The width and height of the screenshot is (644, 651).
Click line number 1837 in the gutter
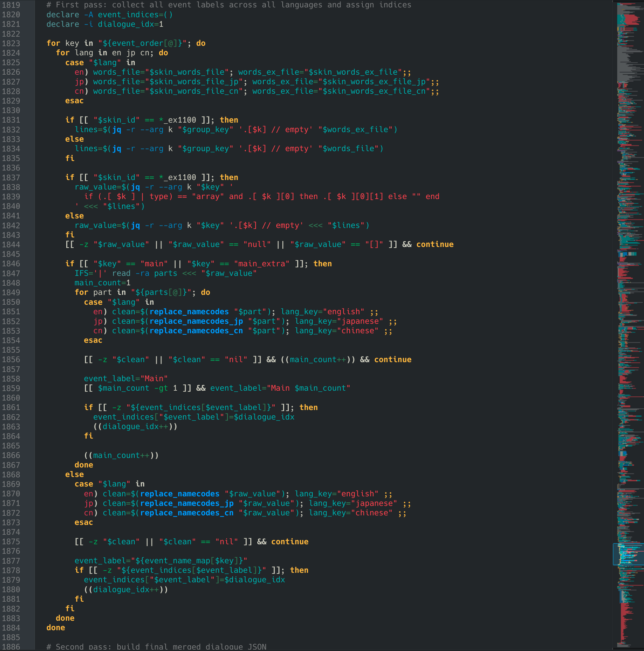(x=11, y=178)
